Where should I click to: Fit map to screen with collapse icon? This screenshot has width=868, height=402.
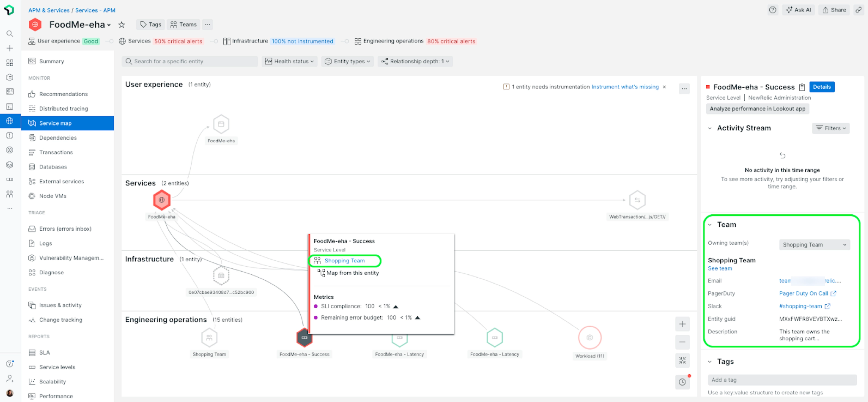click(682, 361)
